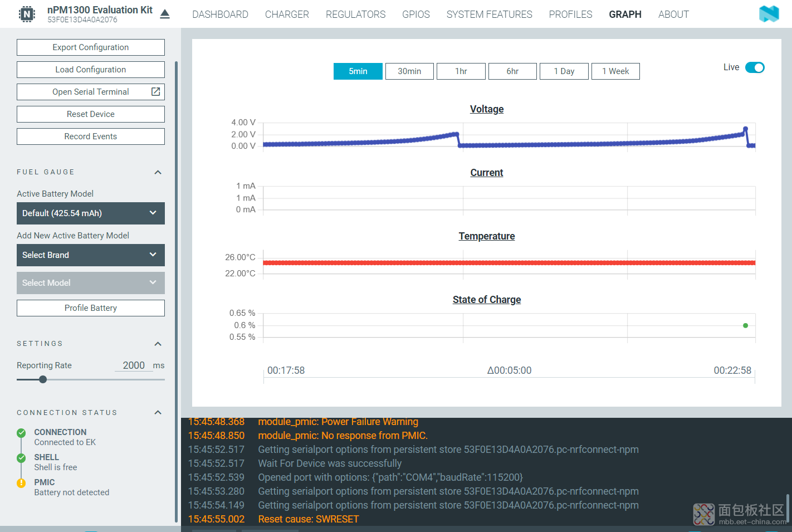Click the 'Shell is free' status text
Screen dimensions: 792x532
coord(56,467)
